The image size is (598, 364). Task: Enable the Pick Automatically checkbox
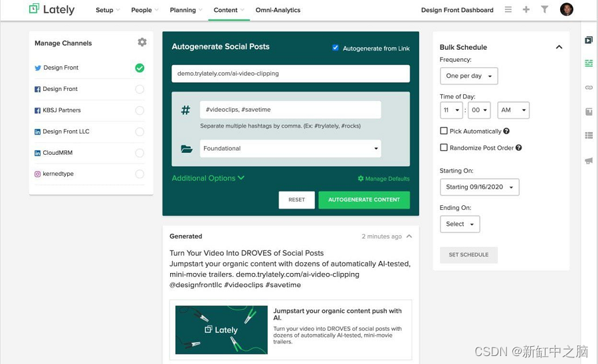(x=444, y=131)
